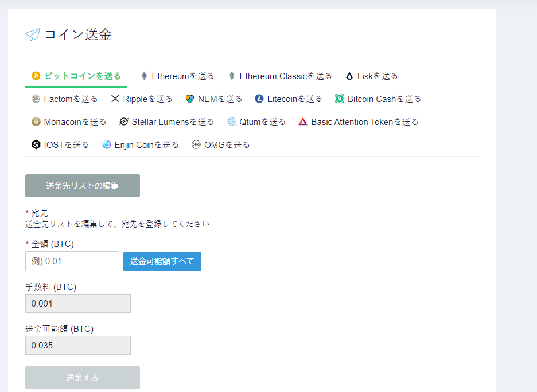Switch to Ethereumを送る tab
The height and width of the screenshot is (392, 537).
[178, 76]
